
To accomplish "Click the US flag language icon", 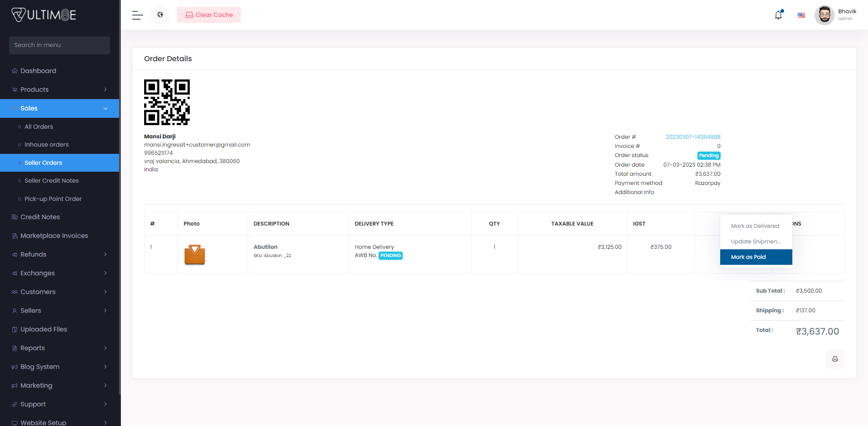I will 801,15.
